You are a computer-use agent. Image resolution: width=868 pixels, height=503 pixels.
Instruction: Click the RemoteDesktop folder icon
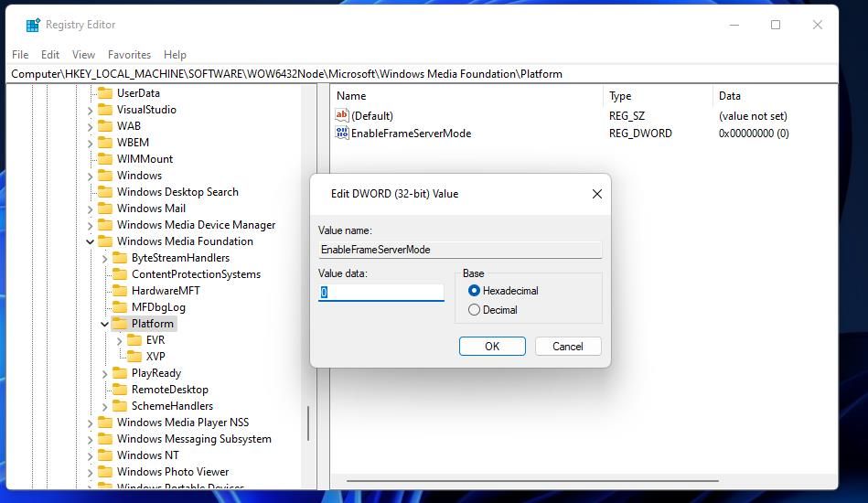pyautogui.click(x=120, y=390)
